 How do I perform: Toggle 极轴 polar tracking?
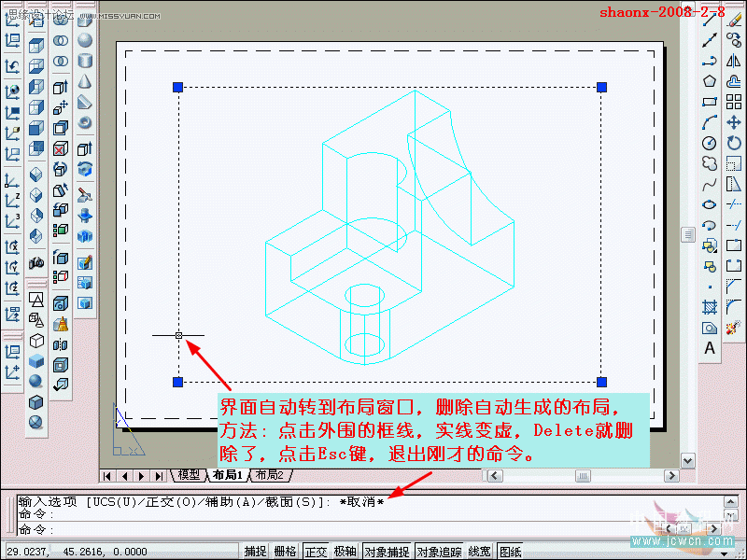(345, 552)
